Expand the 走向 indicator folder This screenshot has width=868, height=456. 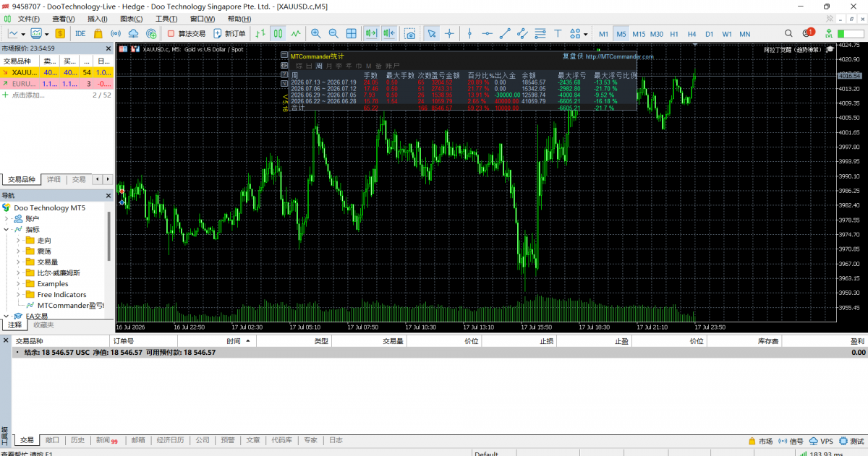18,240
